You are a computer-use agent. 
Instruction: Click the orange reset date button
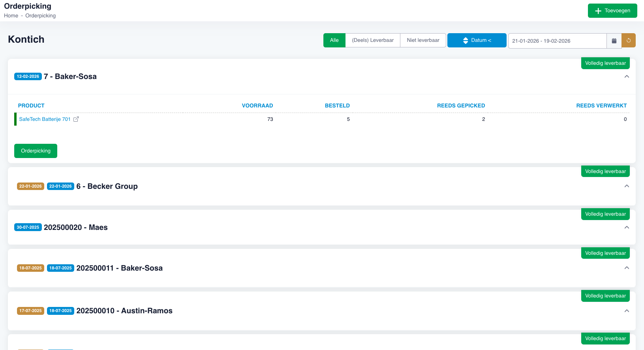628,41
